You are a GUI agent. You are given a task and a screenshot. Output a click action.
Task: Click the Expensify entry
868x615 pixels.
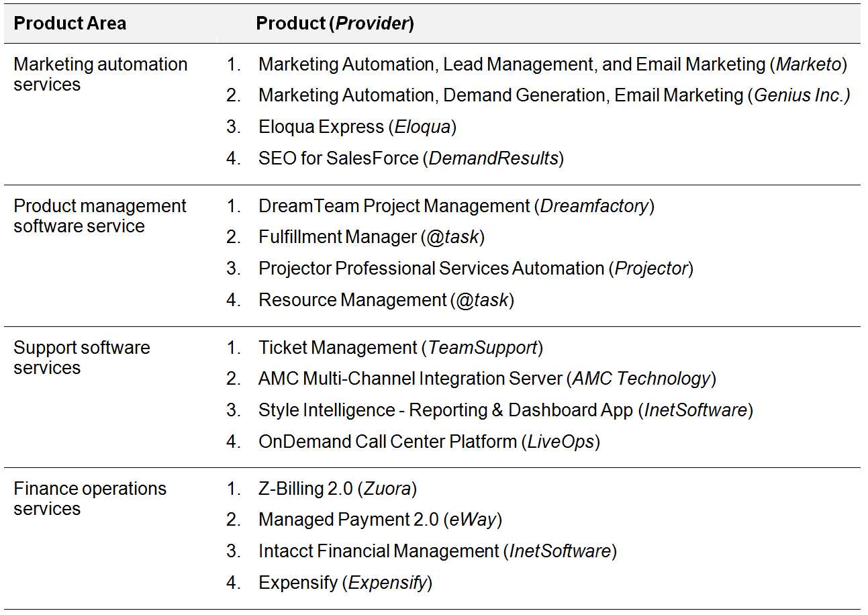[345, 583]
